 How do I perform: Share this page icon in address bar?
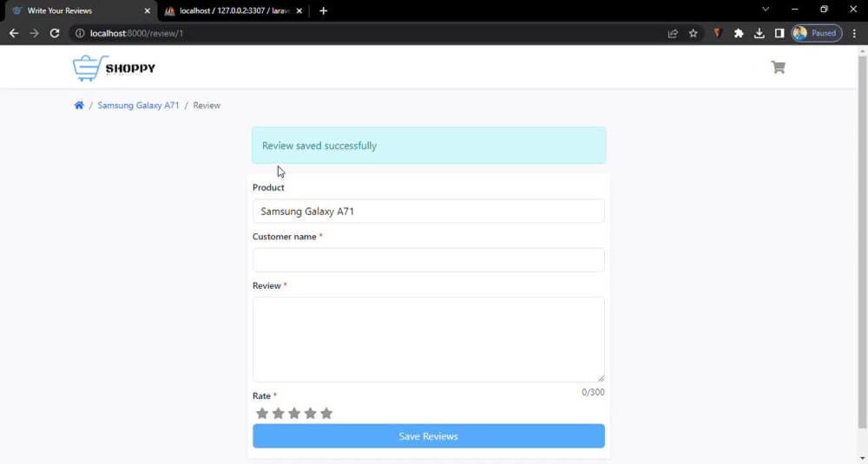(x=673, y=33)
